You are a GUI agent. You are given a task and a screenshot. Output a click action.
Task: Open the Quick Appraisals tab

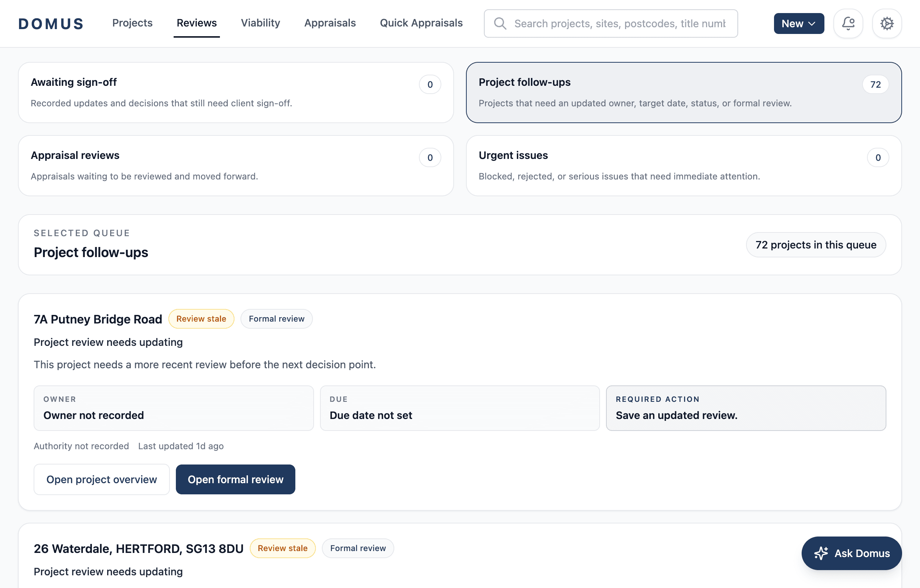point(421,23)
